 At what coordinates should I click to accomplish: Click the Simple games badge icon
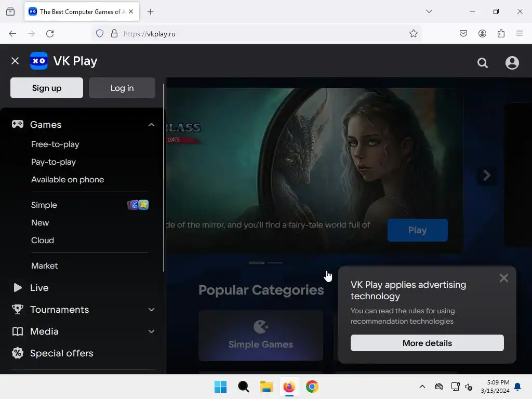[138, 205]
